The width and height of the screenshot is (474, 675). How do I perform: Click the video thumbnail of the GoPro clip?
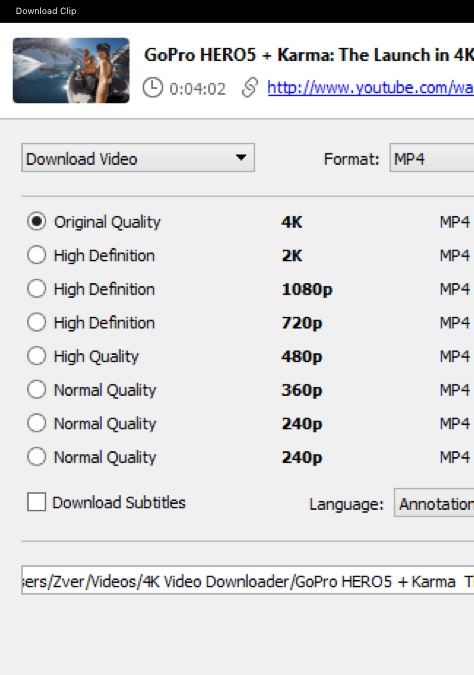71,71
